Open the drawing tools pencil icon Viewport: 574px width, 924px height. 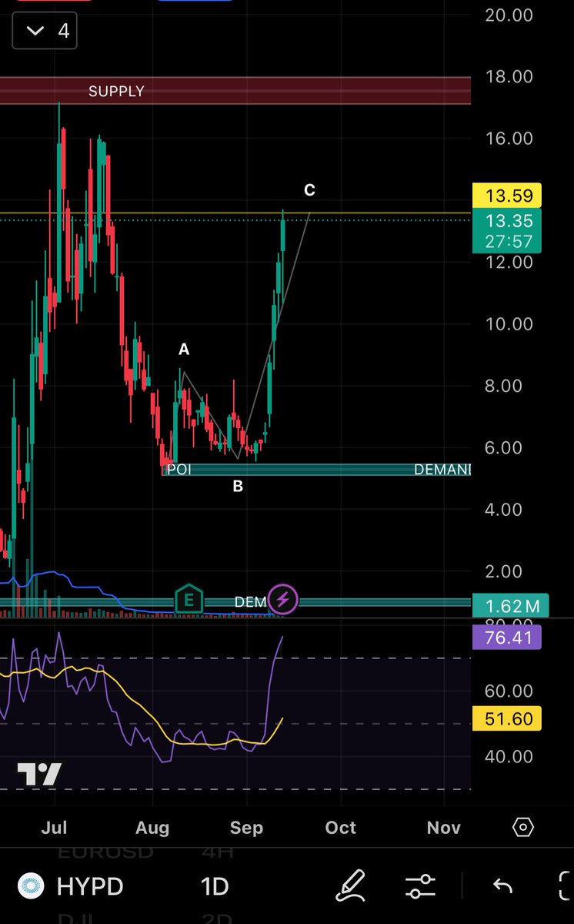coord(351,885)
